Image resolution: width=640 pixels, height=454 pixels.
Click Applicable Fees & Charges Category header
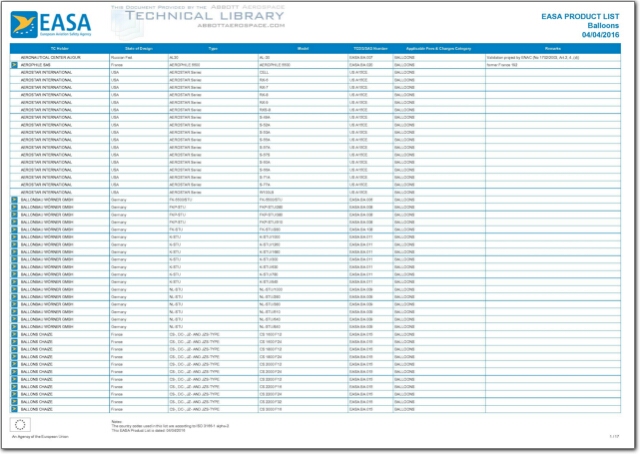click(438, 48)
